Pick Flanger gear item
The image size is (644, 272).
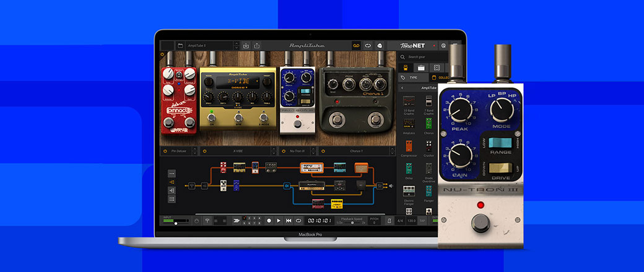429,193
